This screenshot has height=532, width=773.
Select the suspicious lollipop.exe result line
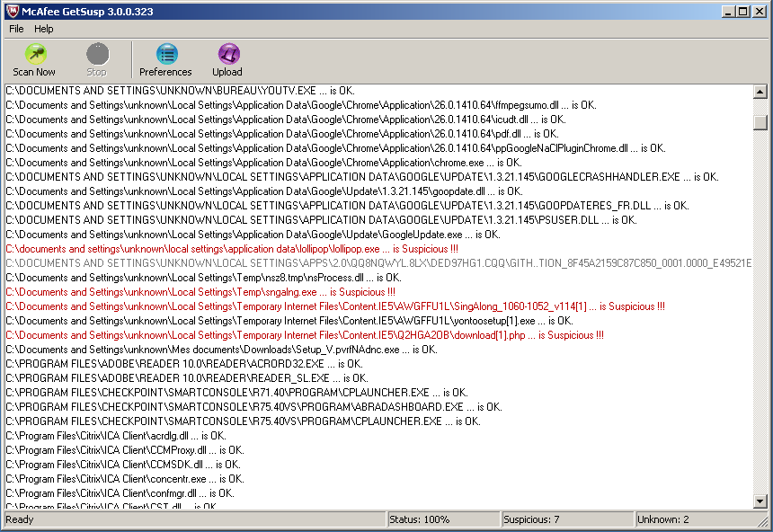point(232,249)
